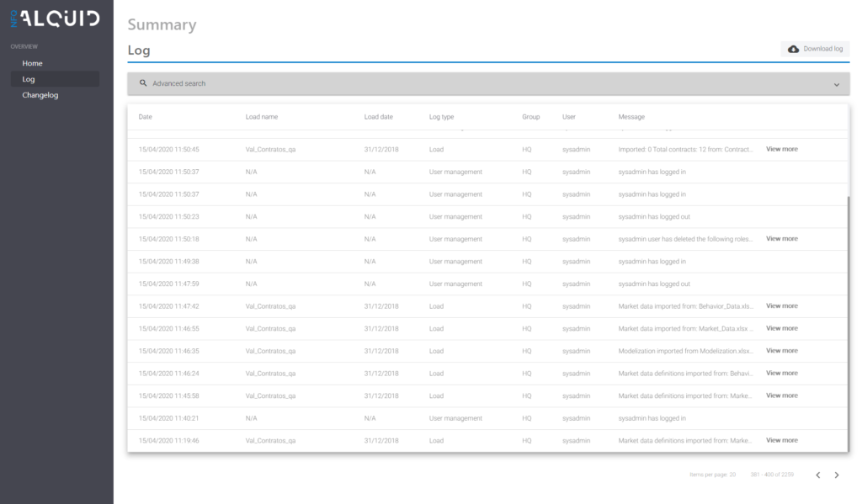Click the Message column header
This screenshot has height=504, width=862.
631,117
